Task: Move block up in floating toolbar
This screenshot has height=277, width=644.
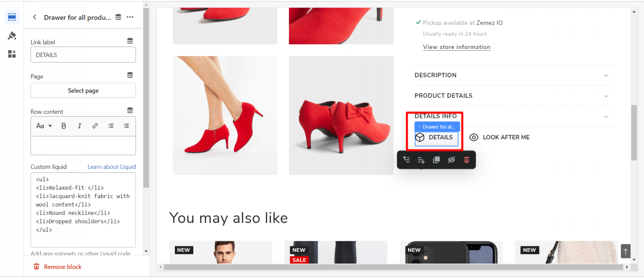Action: (406, 160)
